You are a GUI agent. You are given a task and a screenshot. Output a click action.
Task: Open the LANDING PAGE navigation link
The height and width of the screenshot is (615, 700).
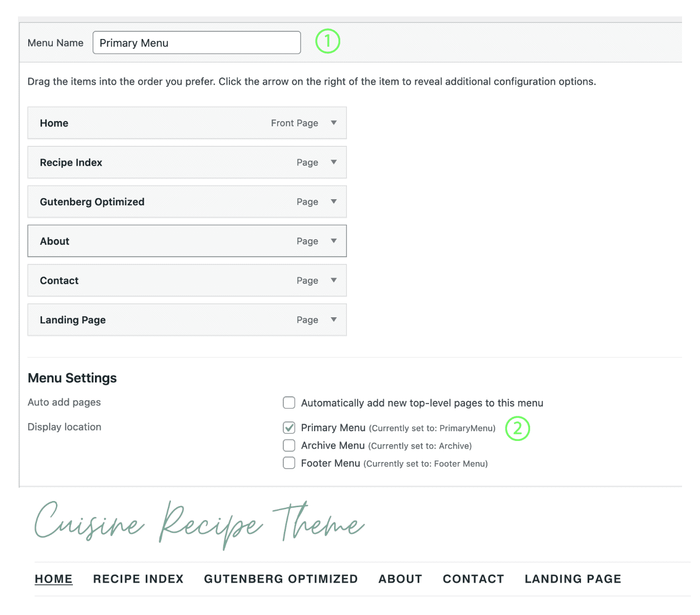point(572,579)
